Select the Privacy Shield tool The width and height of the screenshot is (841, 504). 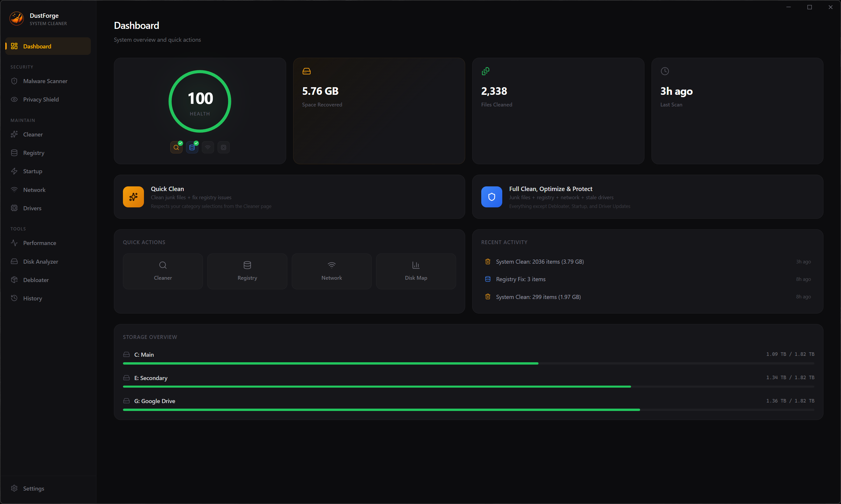click(41, 99)
